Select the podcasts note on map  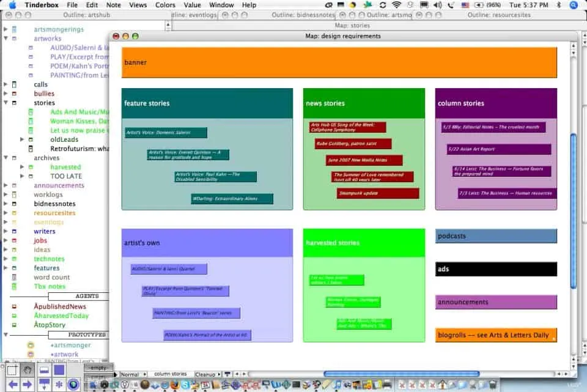pyautogui.click(x=496, y=236)
